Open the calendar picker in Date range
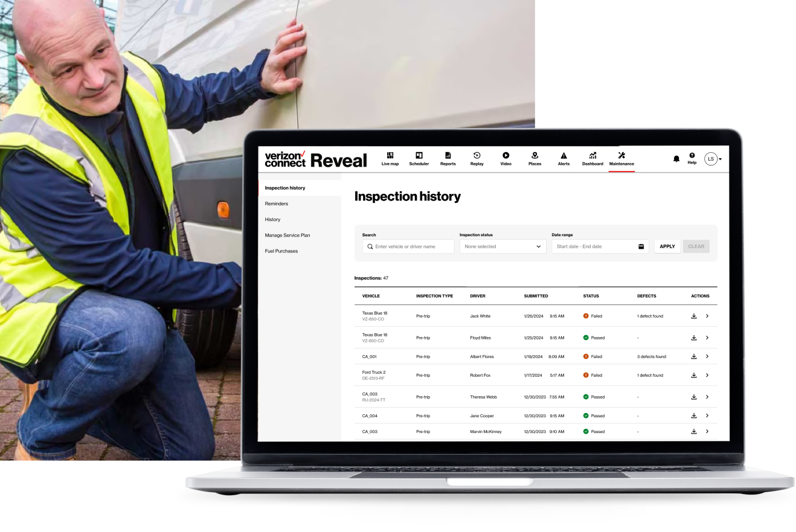Screen dimensions: 796x532 pos(640,246)
